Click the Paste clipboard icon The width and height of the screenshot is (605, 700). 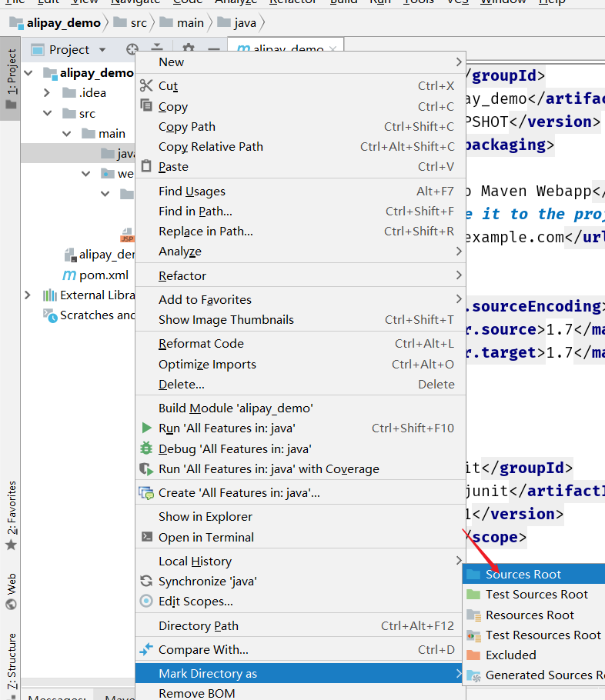click(x=146, y=166)
